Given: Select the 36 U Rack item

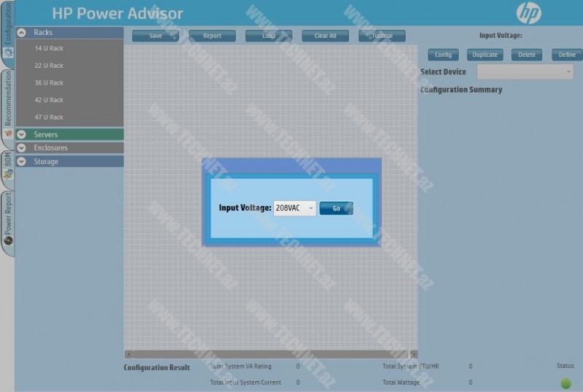Looking at the screenshot, I should coord(49,82).
